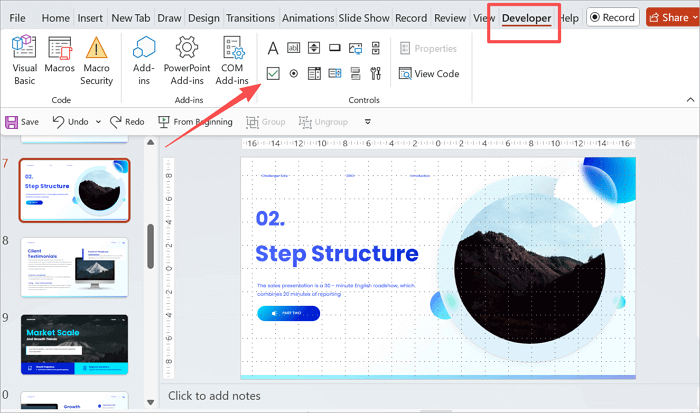700x413 pixels.
Task: Insert a Text Box control
Action: pos(293,48)
